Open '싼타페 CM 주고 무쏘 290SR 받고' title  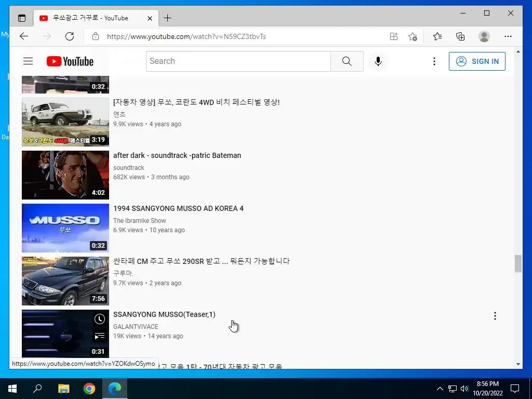tap(202, 261)
